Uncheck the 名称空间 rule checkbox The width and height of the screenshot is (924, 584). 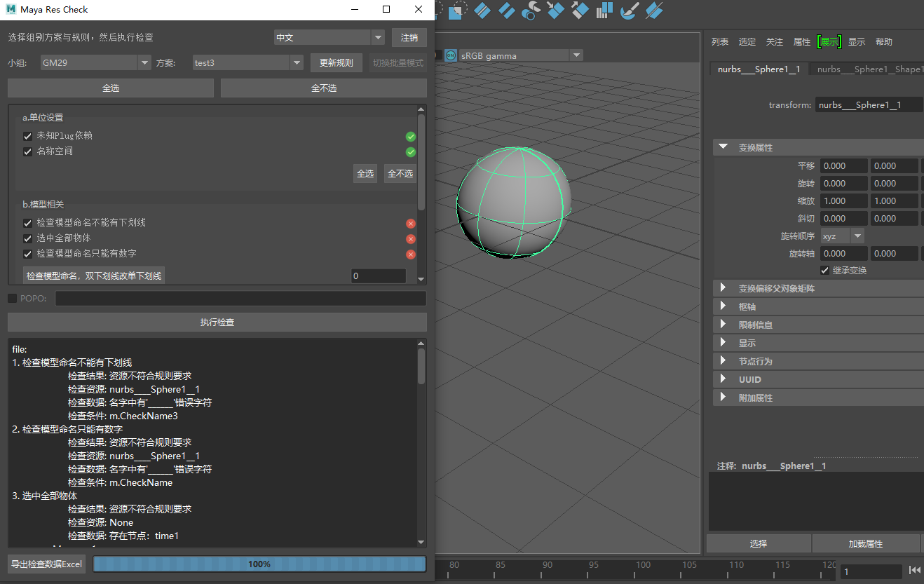[x=28, y=151]
